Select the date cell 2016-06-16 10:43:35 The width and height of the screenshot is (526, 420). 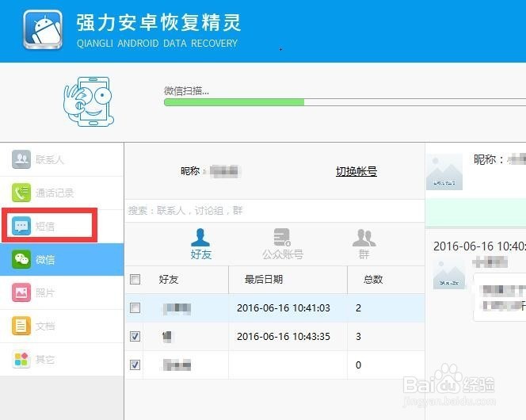[284, 337]
